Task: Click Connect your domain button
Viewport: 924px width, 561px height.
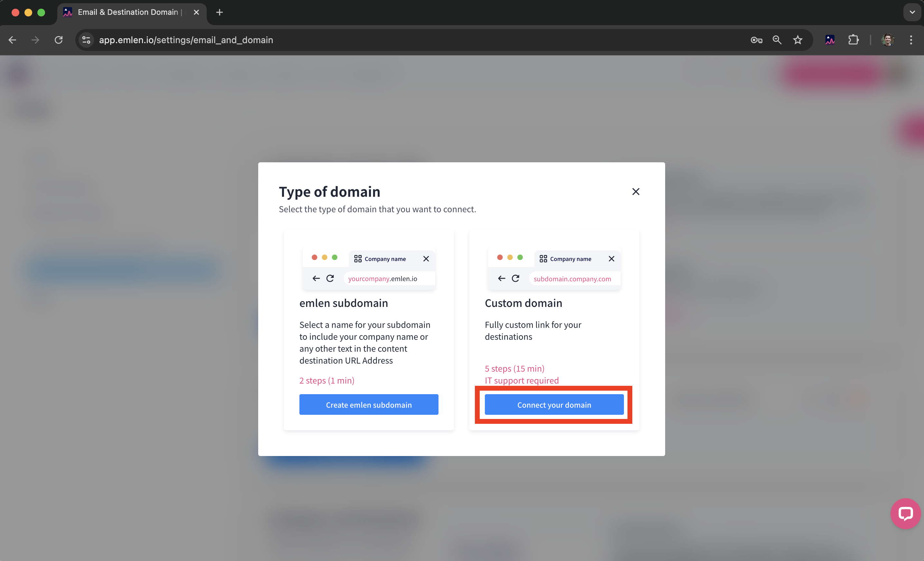Action: (x=554, y=404)
